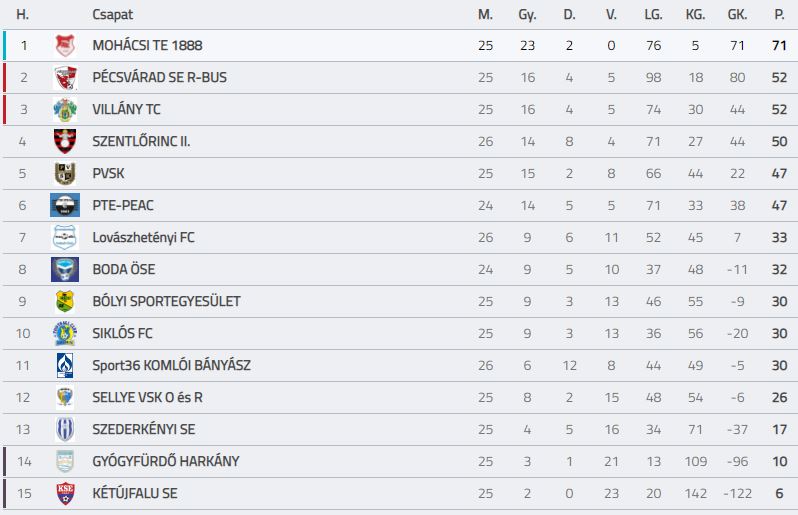Click the SZEDERKÉNYI SE striped crest
The image size is (798, 515).
point(65,430)
